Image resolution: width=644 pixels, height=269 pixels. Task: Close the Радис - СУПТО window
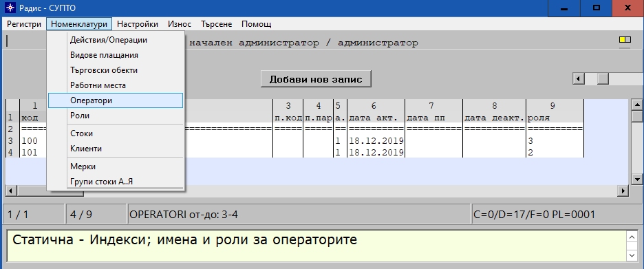pos(628,8)
